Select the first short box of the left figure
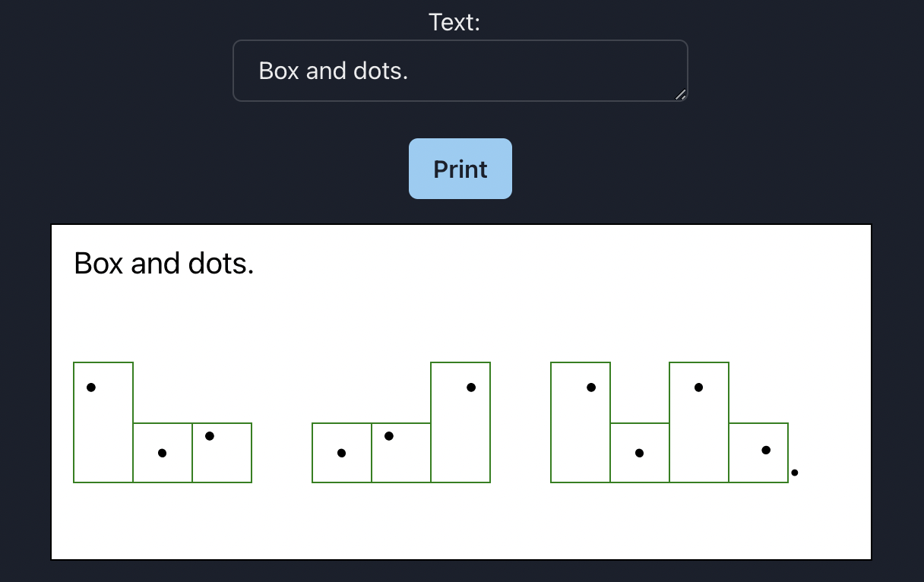This screenshot has height=582, width=924. [162, 452]
